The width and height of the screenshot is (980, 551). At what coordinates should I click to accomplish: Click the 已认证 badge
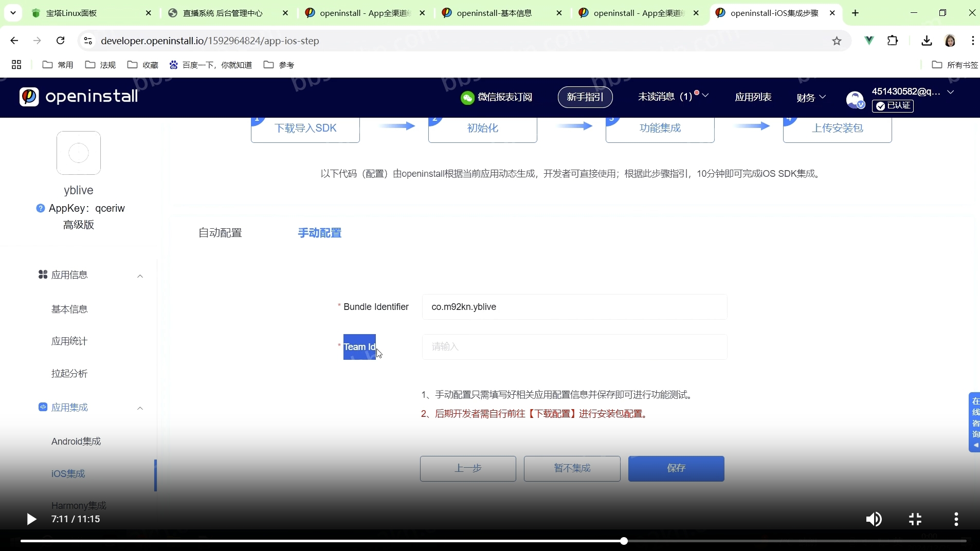(893, 106)
